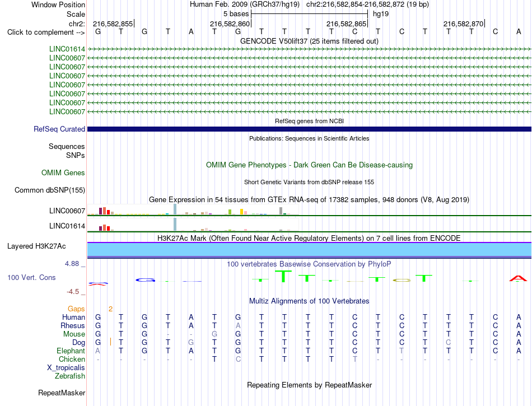
Task: Click the '5 bases' scale bar
Action: click(310, 14)
